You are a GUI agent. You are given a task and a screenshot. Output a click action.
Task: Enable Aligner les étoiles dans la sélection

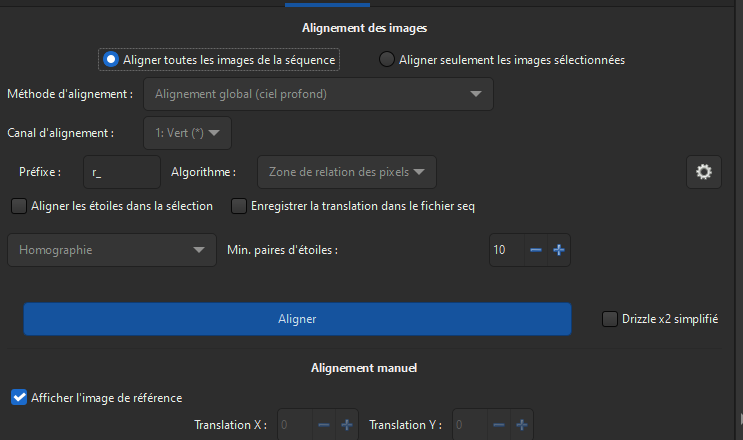click(18, 206)
